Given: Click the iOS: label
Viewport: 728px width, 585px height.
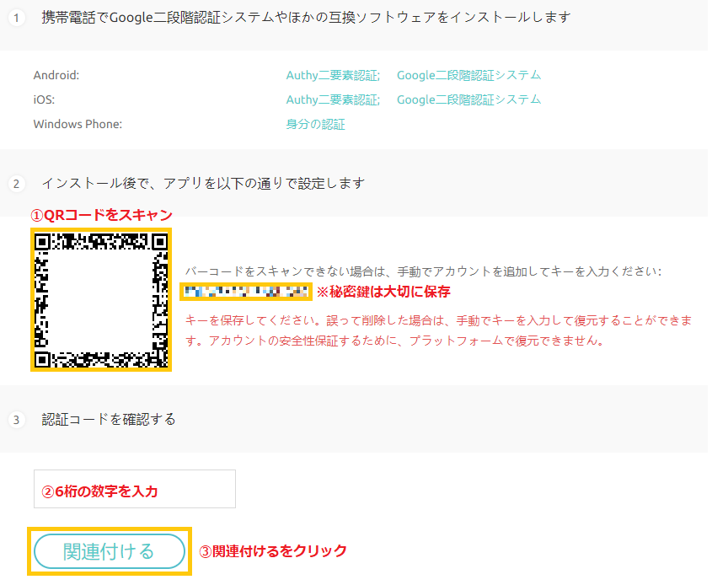Looking at the screenshot, I should coord(44,100).
